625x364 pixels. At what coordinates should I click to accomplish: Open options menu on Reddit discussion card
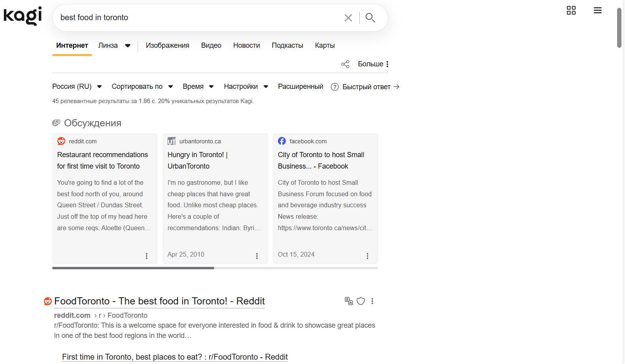(x=147, y=256)
